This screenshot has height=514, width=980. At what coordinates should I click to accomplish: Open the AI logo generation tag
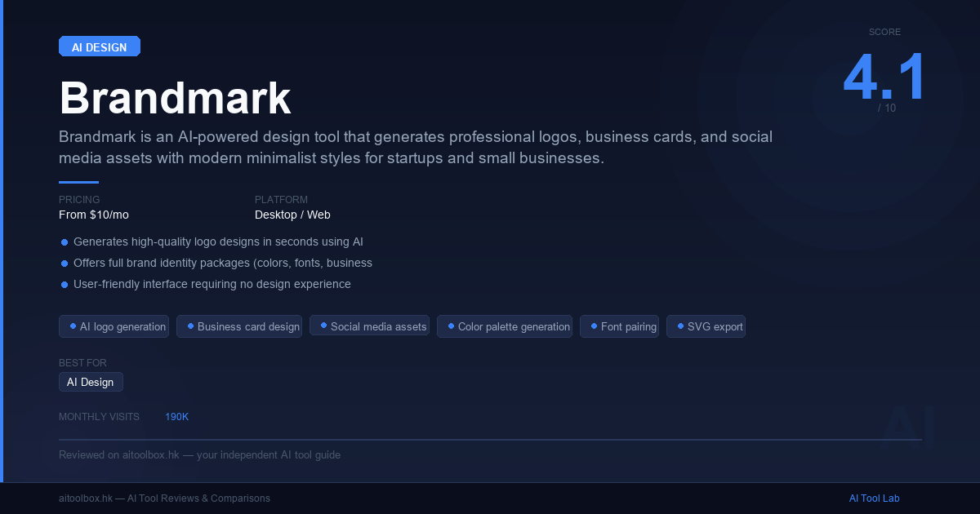[114, 326]
